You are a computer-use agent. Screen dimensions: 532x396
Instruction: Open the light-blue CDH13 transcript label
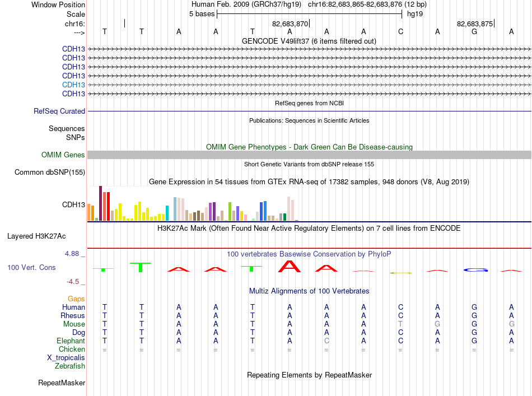[x=73, y=85]
